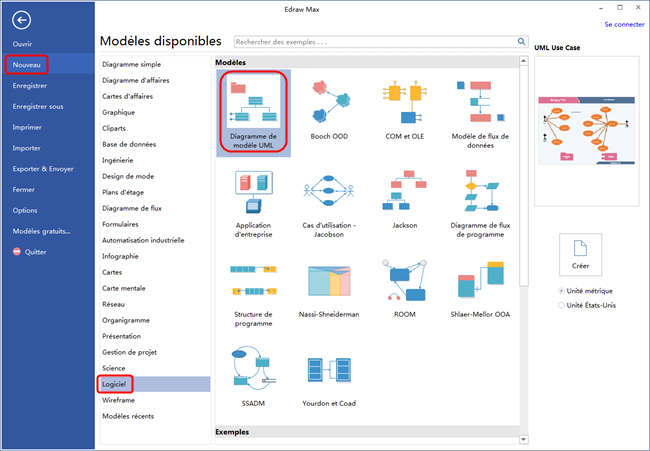Open Exporter & Envoyer

pyautogui.click(x=43, y=169)
